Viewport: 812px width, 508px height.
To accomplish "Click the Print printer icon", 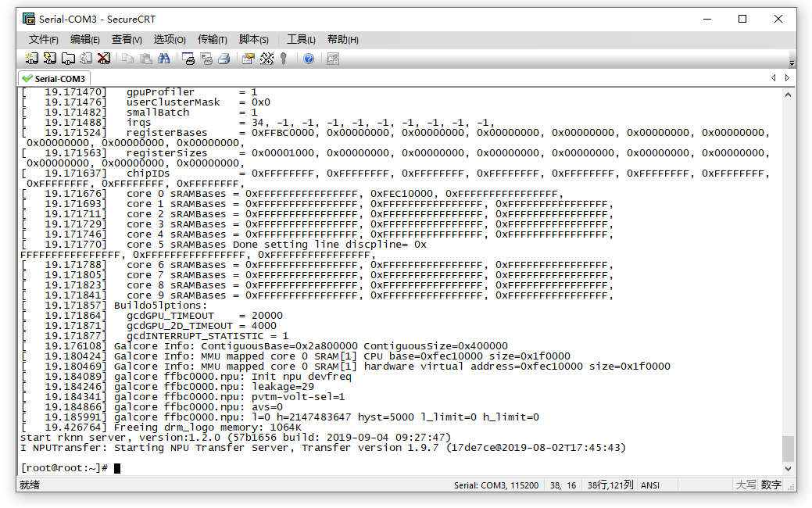I will click(224, 59).
